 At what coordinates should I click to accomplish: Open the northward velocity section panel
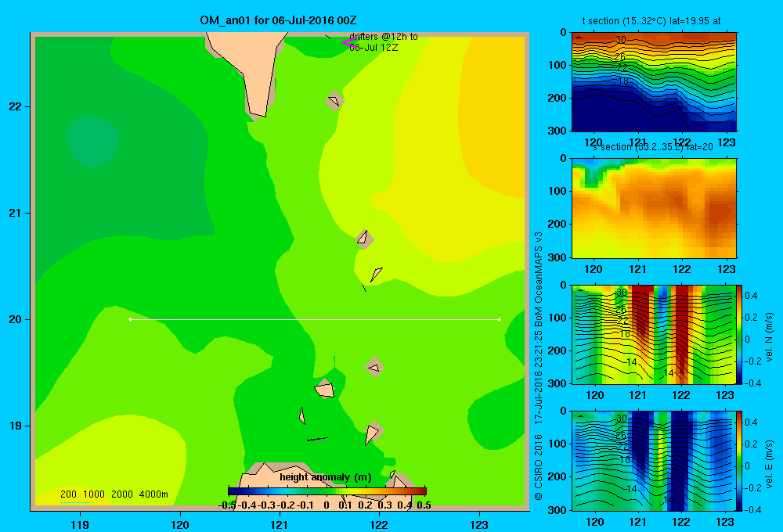[654, 334]
